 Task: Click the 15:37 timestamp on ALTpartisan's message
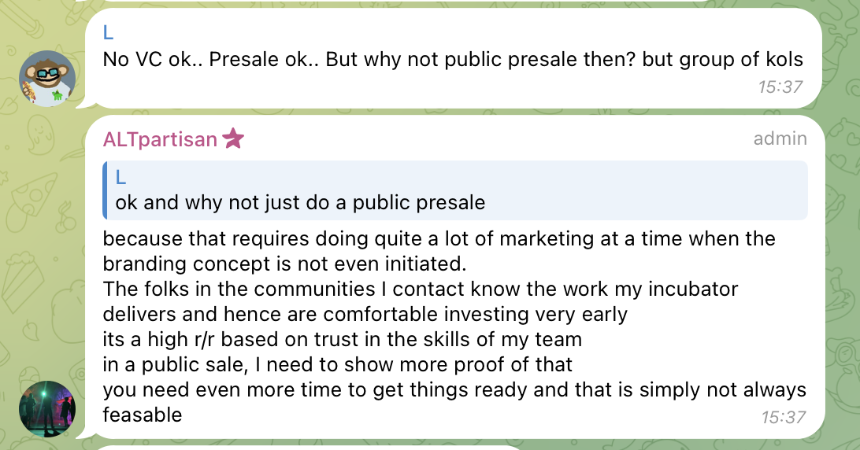tap(780, 418)
